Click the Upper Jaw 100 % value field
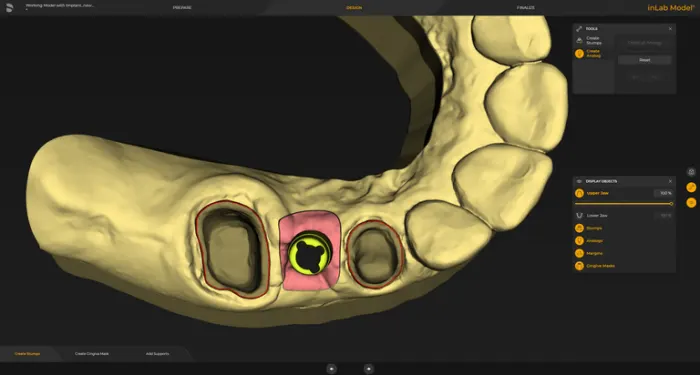Screen dimensions: 700x375 tap(664, 193)
